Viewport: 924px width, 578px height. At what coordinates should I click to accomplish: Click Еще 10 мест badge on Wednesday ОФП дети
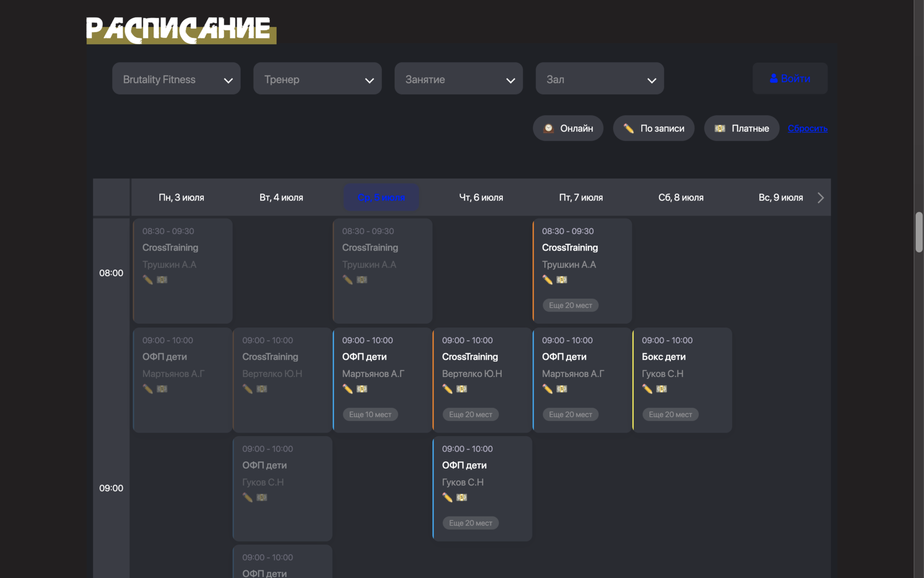[370, 414]
